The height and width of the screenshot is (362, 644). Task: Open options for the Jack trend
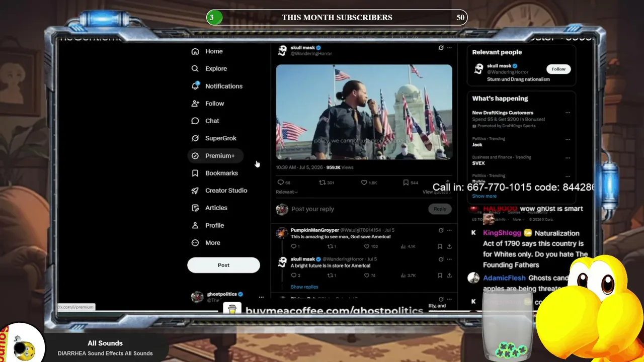(x=568, y=139)
